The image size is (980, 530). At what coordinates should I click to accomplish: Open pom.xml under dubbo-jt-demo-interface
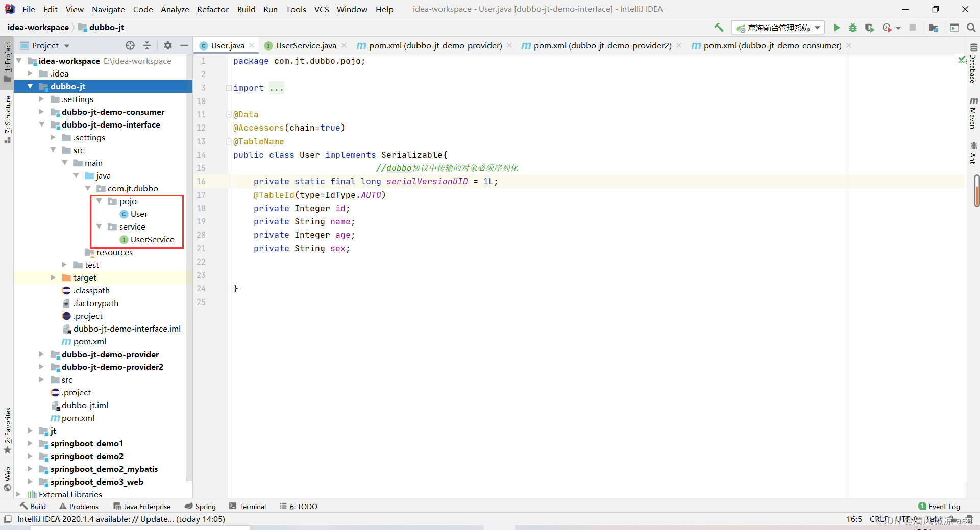[x=84, y=342]
